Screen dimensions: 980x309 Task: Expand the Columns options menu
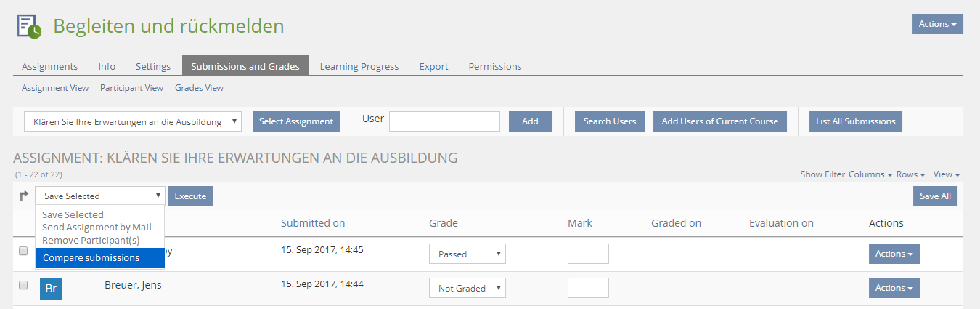coord(870,174)
